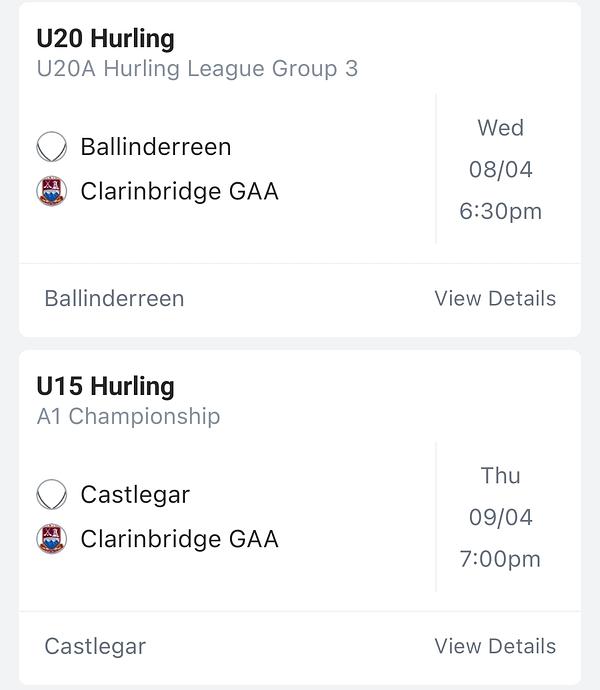The image size is (600, 690).
Task: Click the A1 Championship competition subtitle
Action: point(128,417)
